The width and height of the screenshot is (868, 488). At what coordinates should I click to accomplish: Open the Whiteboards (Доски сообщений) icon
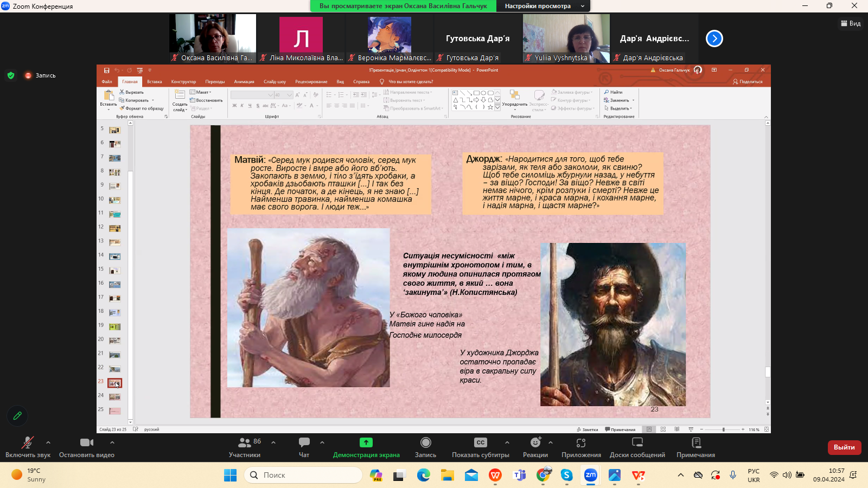(637, 443)
